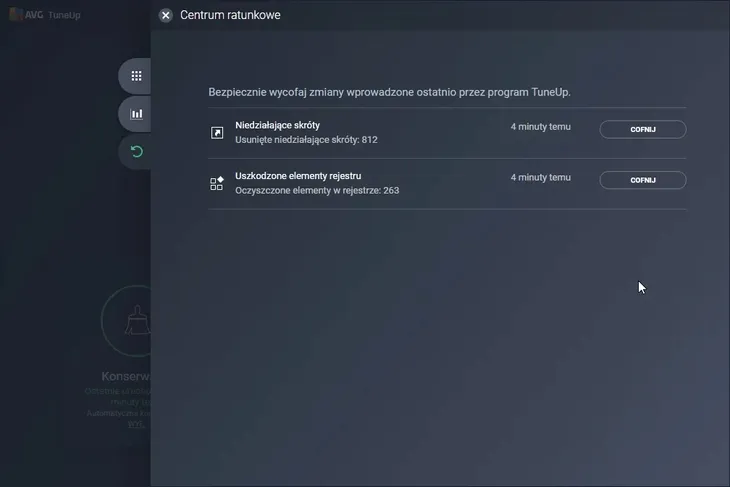Click '4 minuty temu' beside Uszkodzone elementy
Image resolution: width=730 pixels, height=487 pixels.
541,177
